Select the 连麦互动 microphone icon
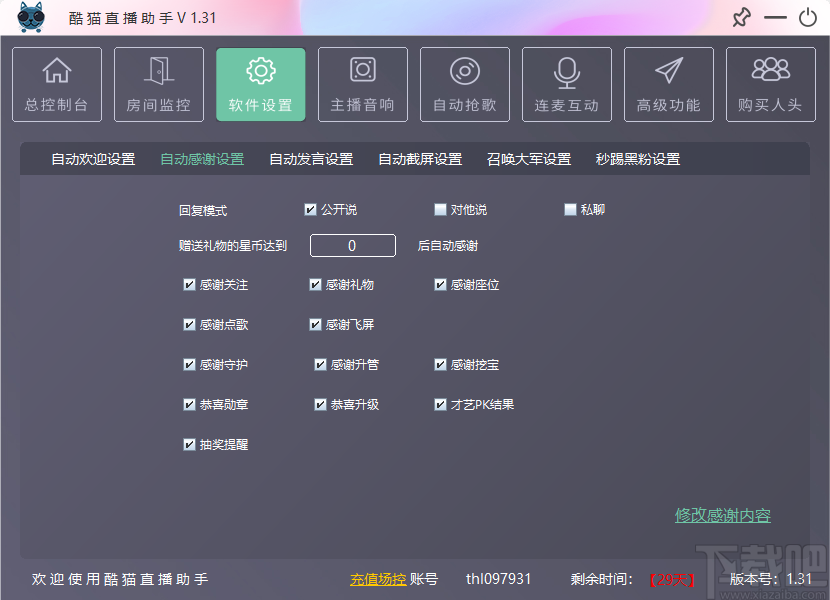 (x=566, y=84)
